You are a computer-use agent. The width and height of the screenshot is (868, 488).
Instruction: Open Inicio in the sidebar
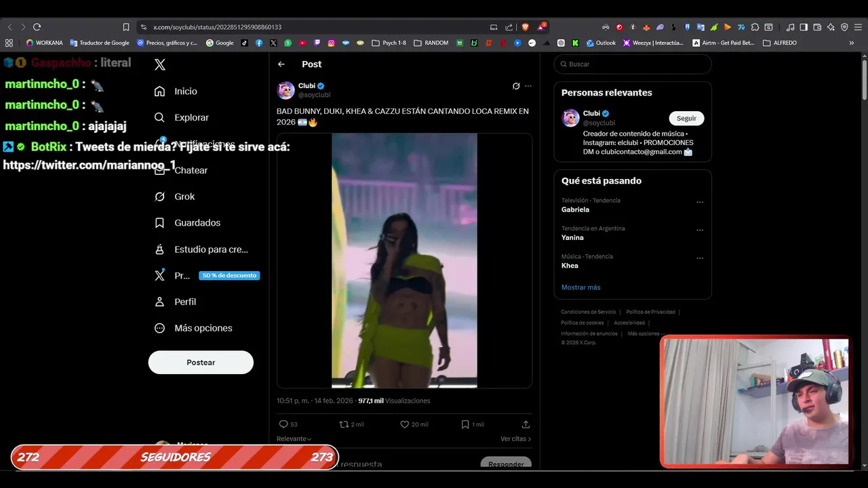coord(176,91)
